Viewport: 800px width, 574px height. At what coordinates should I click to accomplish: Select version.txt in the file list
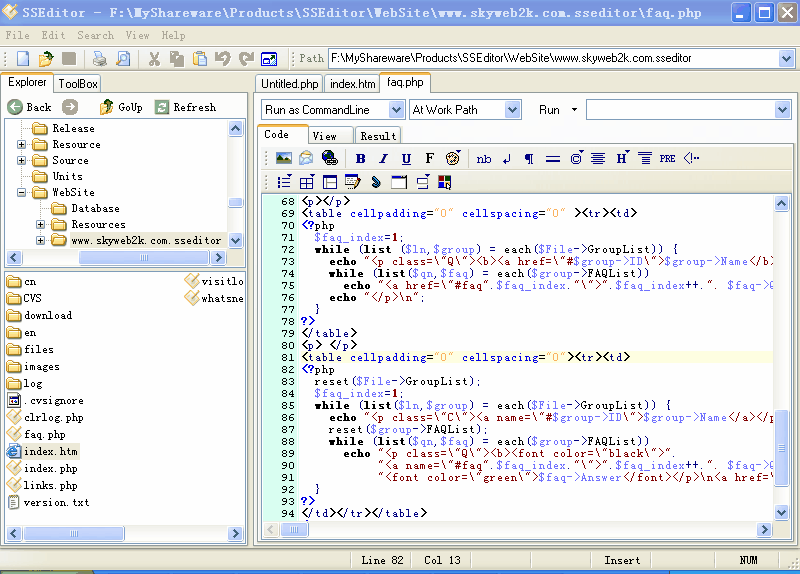(x=56, y=503)
